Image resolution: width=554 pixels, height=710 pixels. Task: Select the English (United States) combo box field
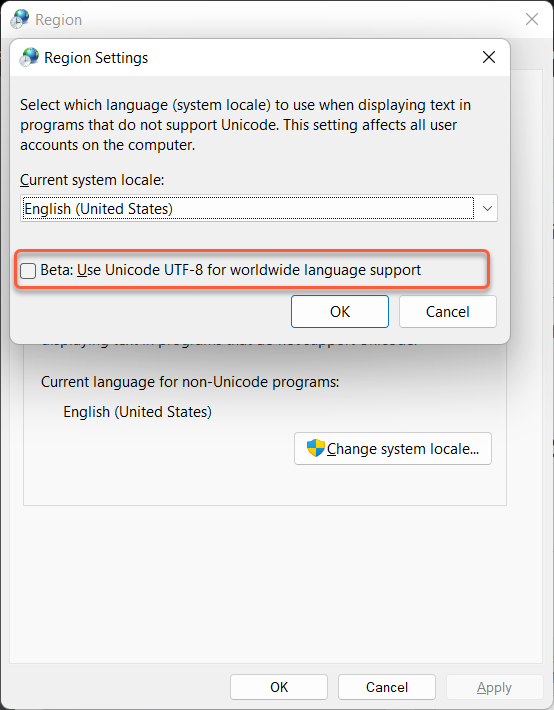(x=259, y=208)
